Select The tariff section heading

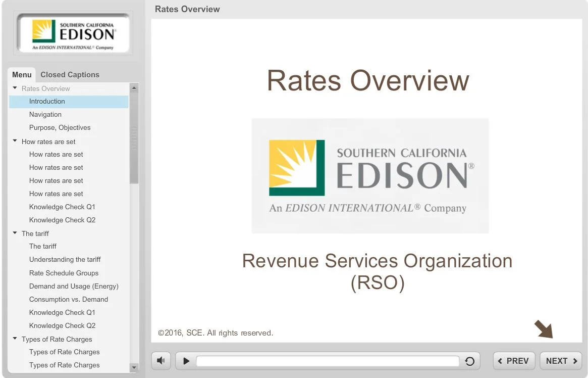35,233
